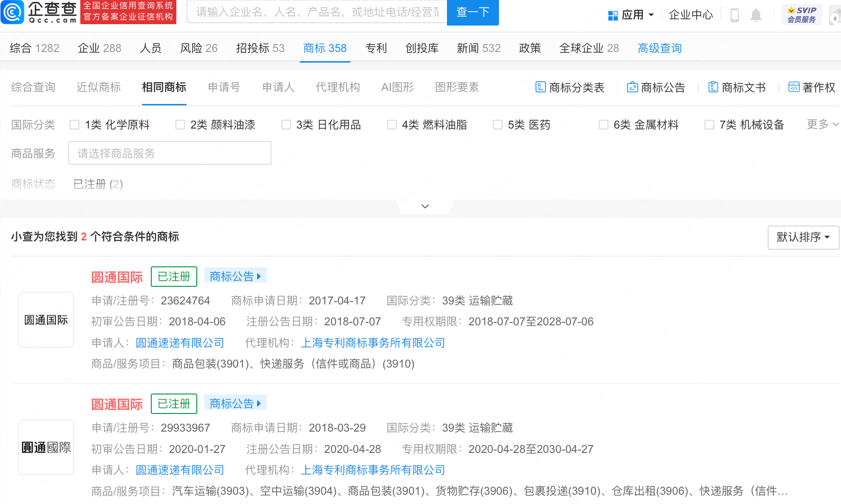
Task: Expand 商标公告 on the 29933967 result
Action: pyautogui.click(x=235, y=403)
